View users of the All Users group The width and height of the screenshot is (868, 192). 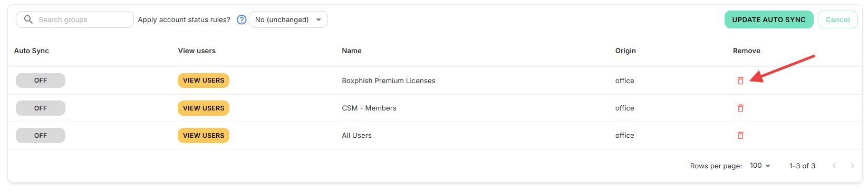(x=204, y=135)
